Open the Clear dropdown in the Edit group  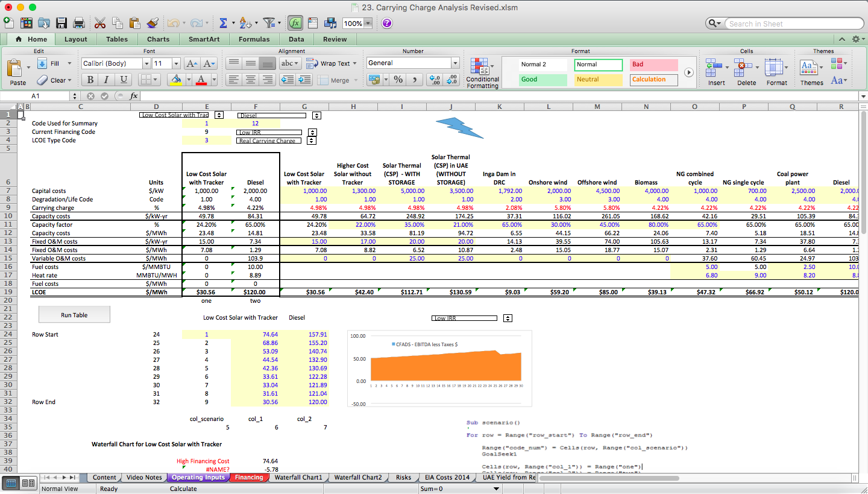[69, 80]
